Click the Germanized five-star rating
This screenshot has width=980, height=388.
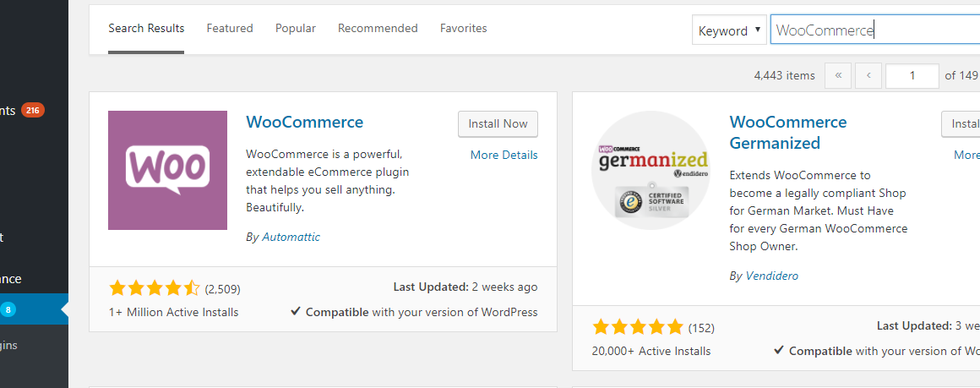(x=638, y=327)
